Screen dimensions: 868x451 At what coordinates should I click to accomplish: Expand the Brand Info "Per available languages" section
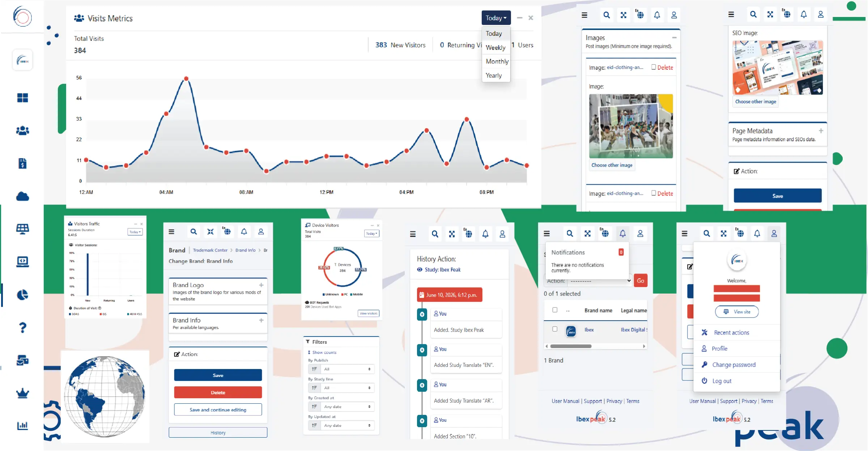(x=261, y=321)
